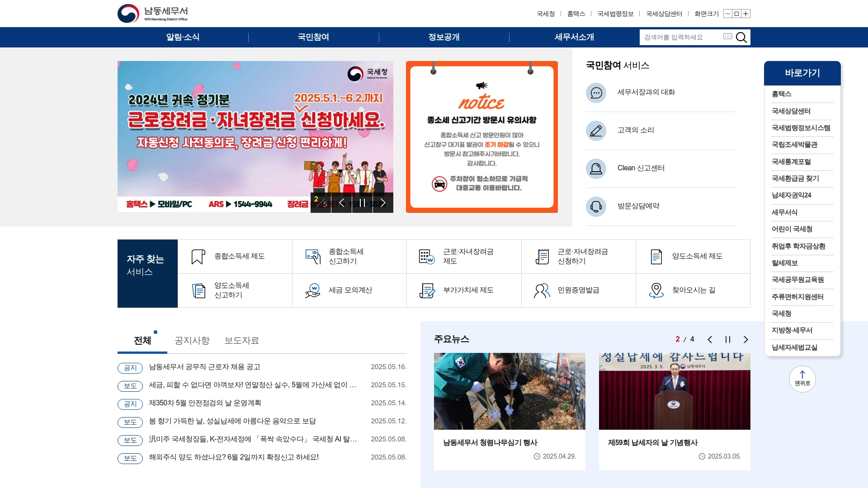868x488 pixels.
Task: Click the 세금 모의계산 hand icon
Action: coord(313,291)
